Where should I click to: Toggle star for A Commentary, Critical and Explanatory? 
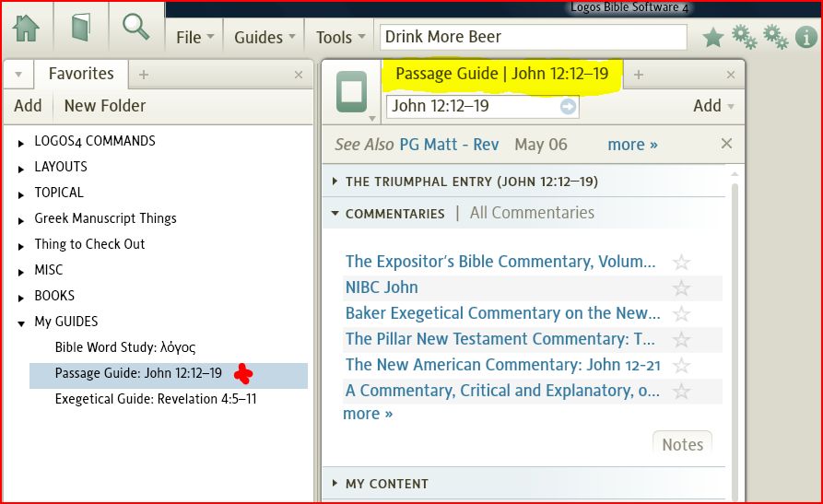(x=681, y=391)
